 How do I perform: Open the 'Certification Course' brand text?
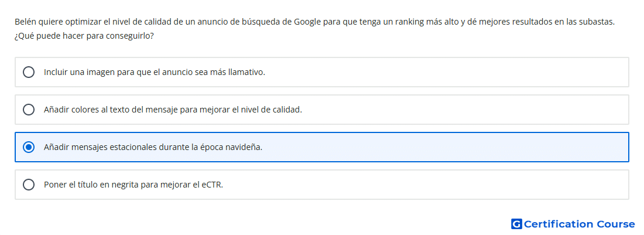(580, 224)
